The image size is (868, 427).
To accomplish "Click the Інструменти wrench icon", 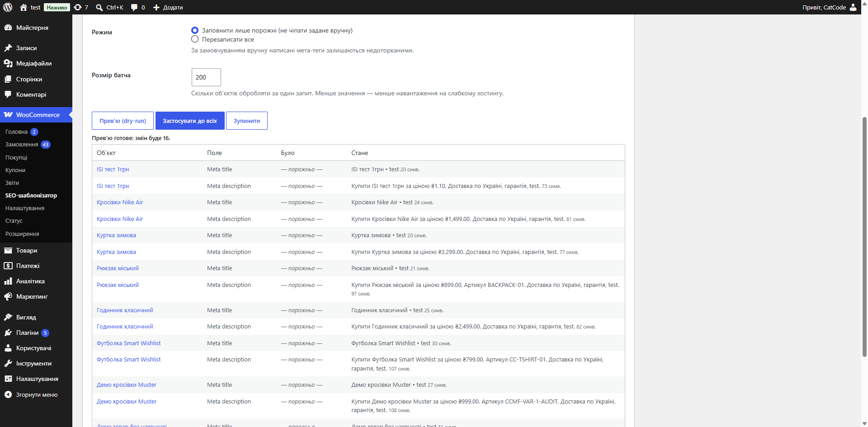I will (8, 363).
